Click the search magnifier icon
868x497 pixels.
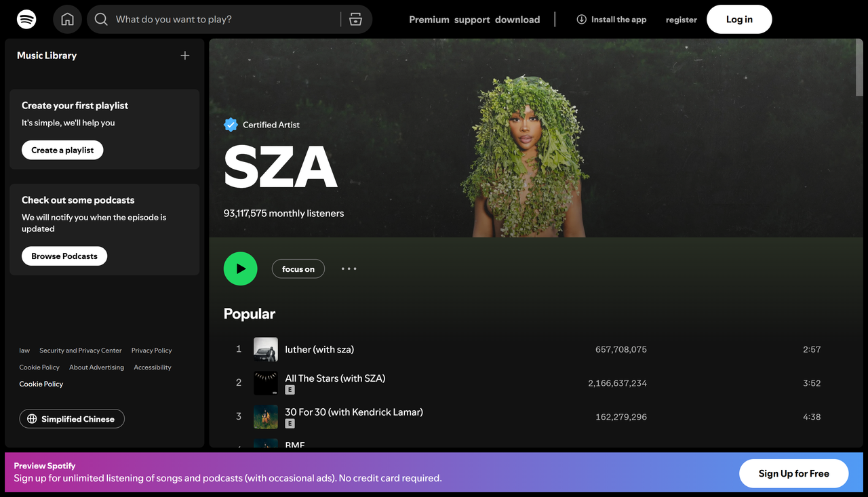tap(100, 19)
